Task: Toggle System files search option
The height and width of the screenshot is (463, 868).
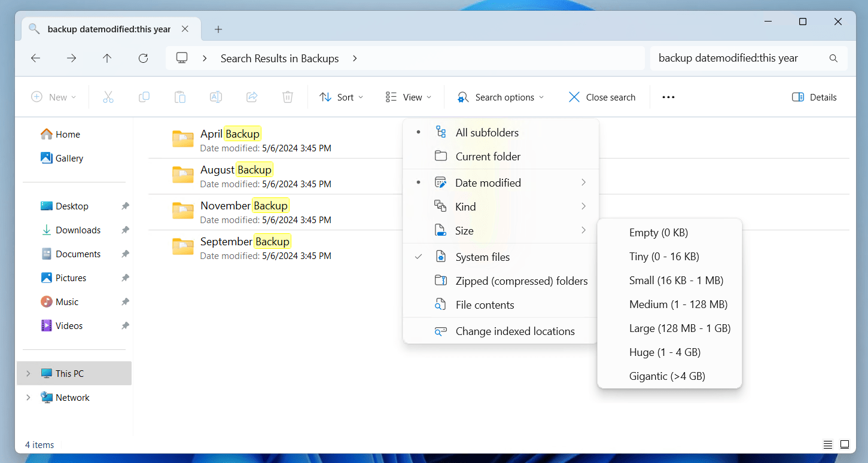Action: coord(482,257)
